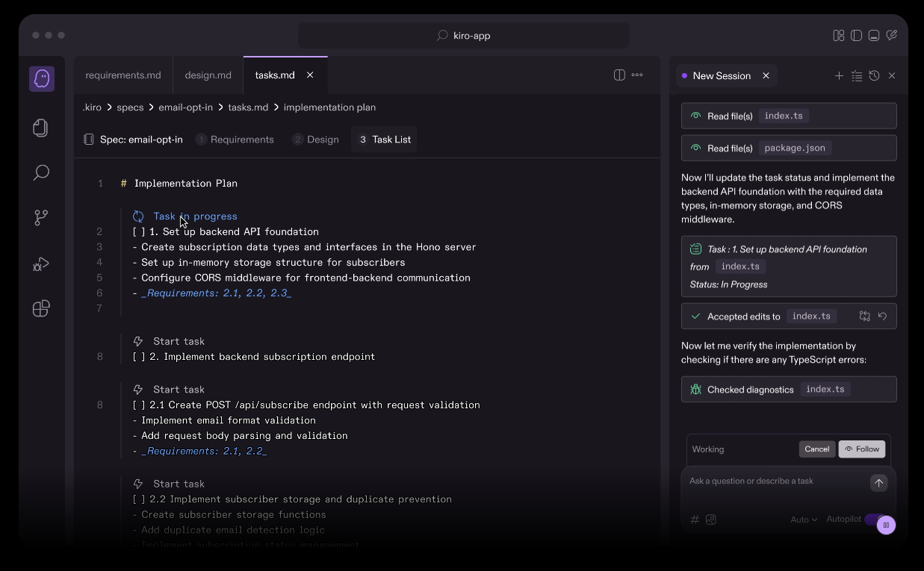The width and height of the screenshot is (924, 571).
Task: Toggle the Autopilot switch
Action: (x=875, y=519)
